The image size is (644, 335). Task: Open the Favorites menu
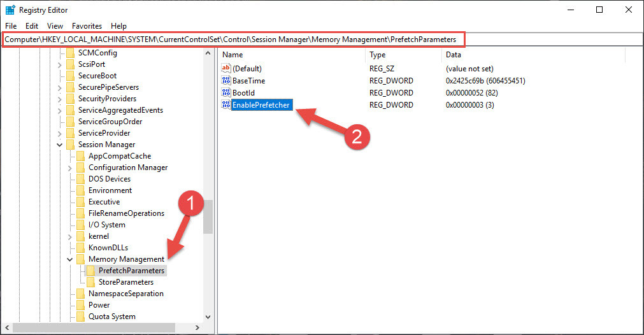tap(87, 26)
